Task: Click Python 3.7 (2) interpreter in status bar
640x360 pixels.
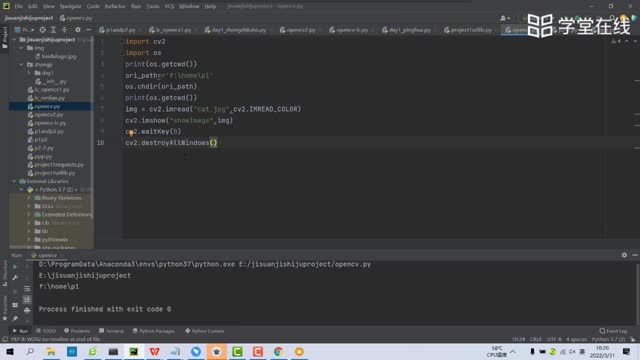Action: pyautogui.click(x=608, y=340)
